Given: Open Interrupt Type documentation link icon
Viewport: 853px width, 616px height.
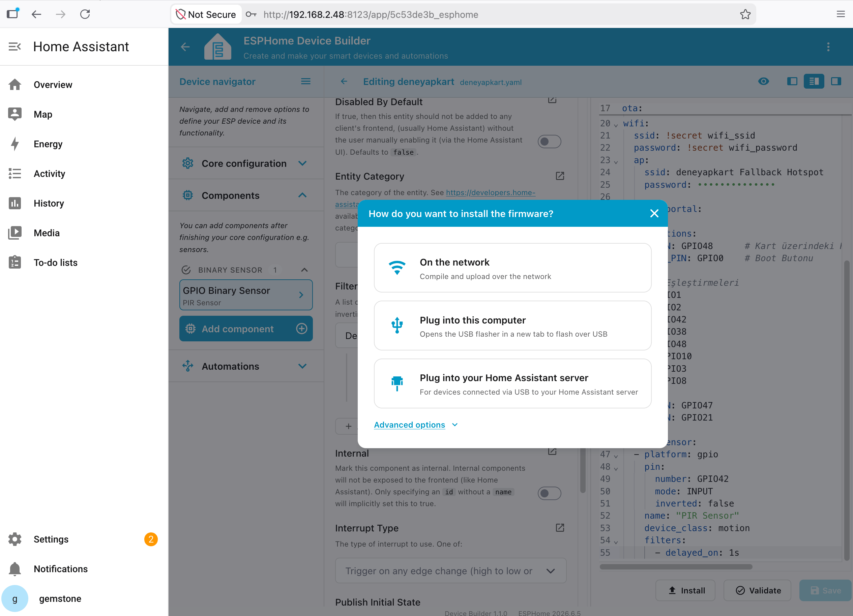Looking at the screenshot, I should pos(560,528).
